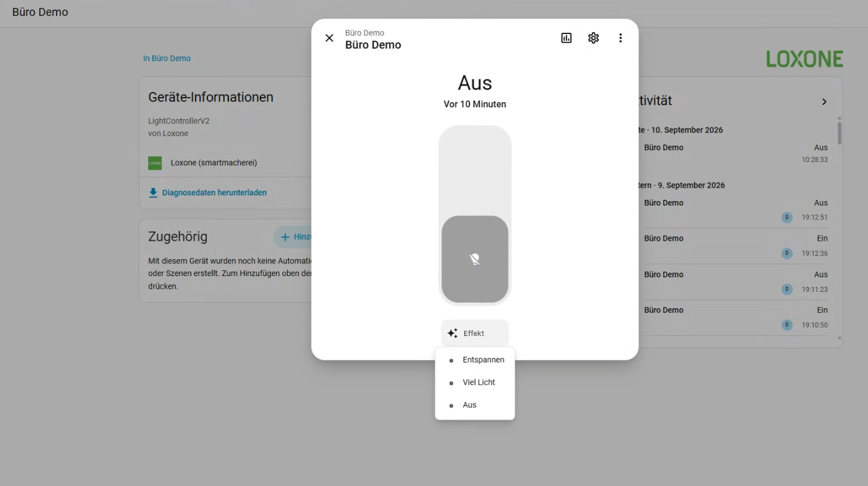
Task: Click the sparkle icon on the Effekt button
Action: (x=452, y=333)
